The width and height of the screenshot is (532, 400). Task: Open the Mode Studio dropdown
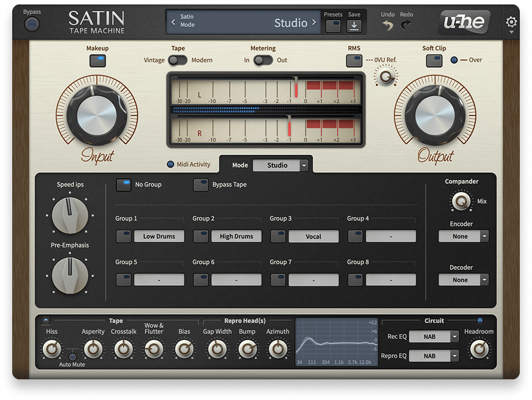tap(281, 165)
